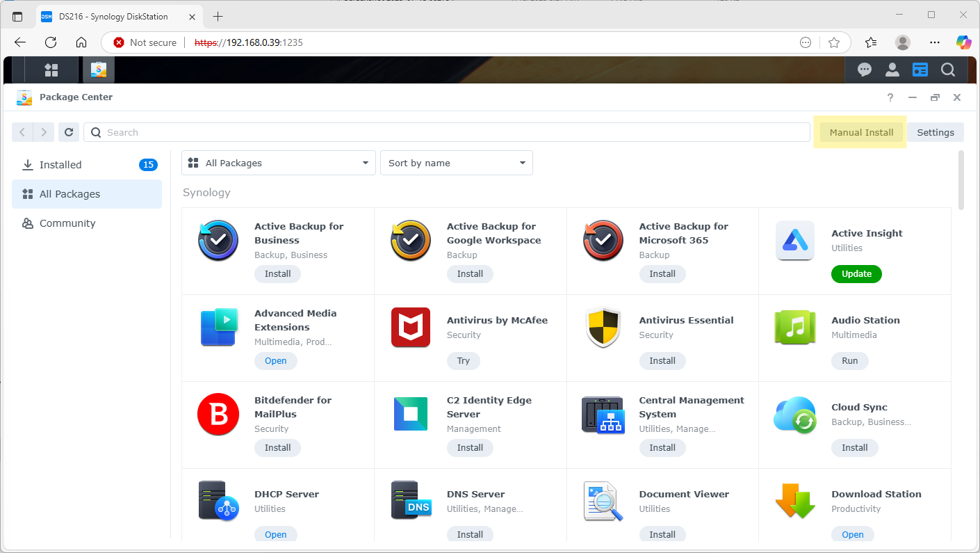This screenshot has height=553, width=980.
Task: Update the Active Insight package
Action: (x=856, y=273)
